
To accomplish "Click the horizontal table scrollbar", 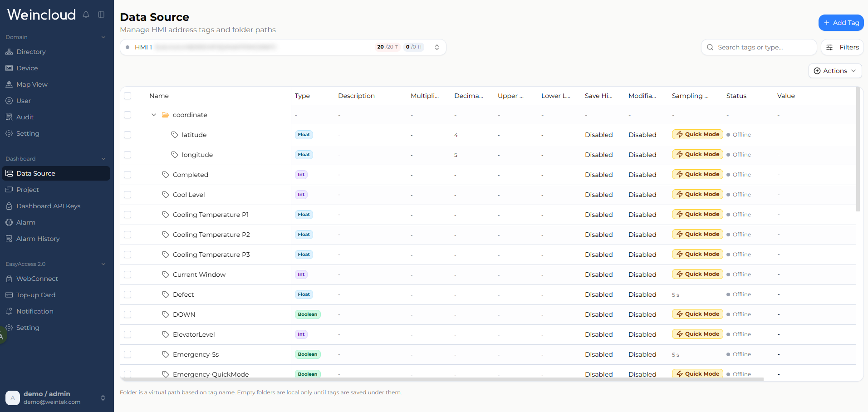I will click(442, 379).
